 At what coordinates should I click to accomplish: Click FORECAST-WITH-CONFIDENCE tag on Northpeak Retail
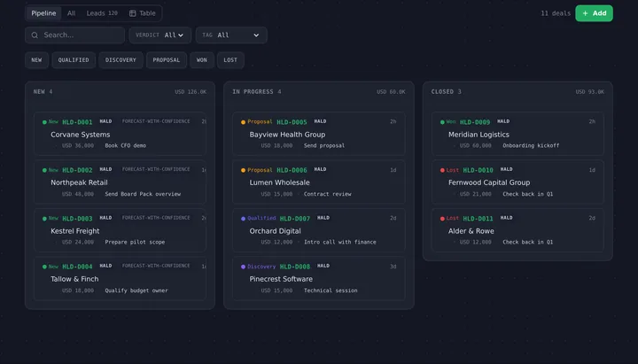click(156, 169)
